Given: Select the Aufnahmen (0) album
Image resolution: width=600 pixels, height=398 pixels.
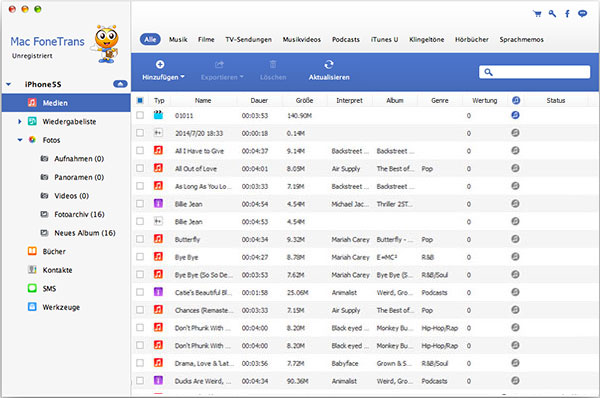Looking at the screenshot, I should click(79, 159).
